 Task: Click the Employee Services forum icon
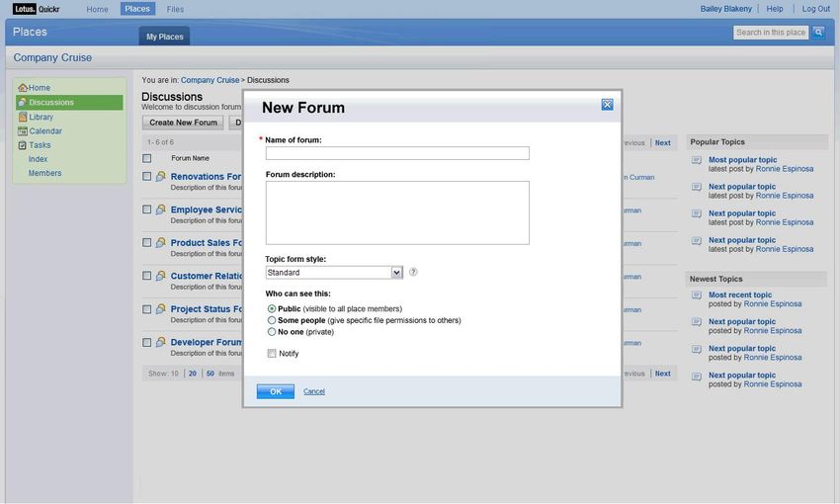[161, 210]
